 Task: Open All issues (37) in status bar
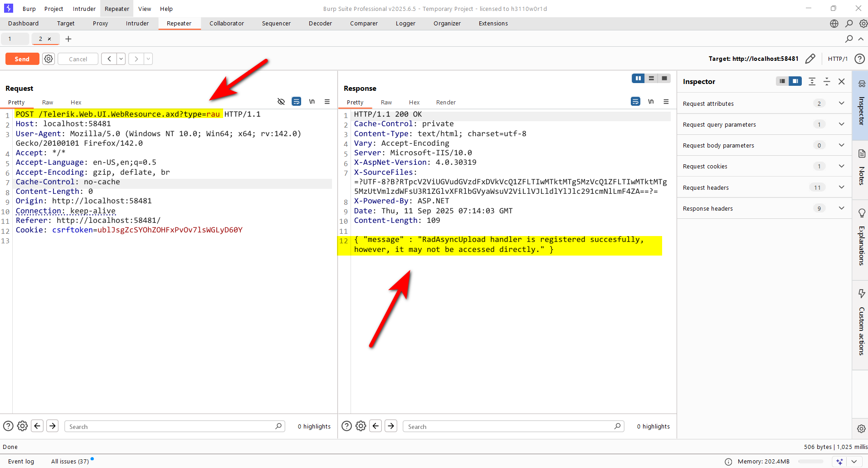coord(70,462)
